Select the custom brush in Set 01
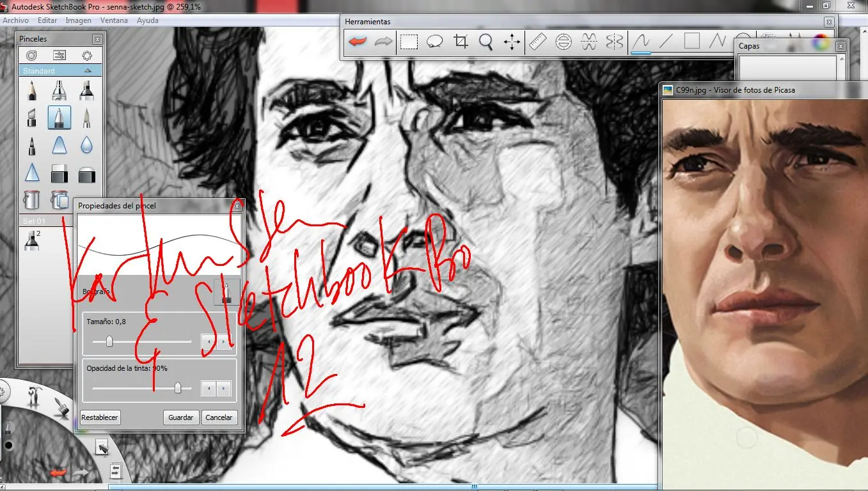Screen dimensions: 868x491 [x=31, y=240]
